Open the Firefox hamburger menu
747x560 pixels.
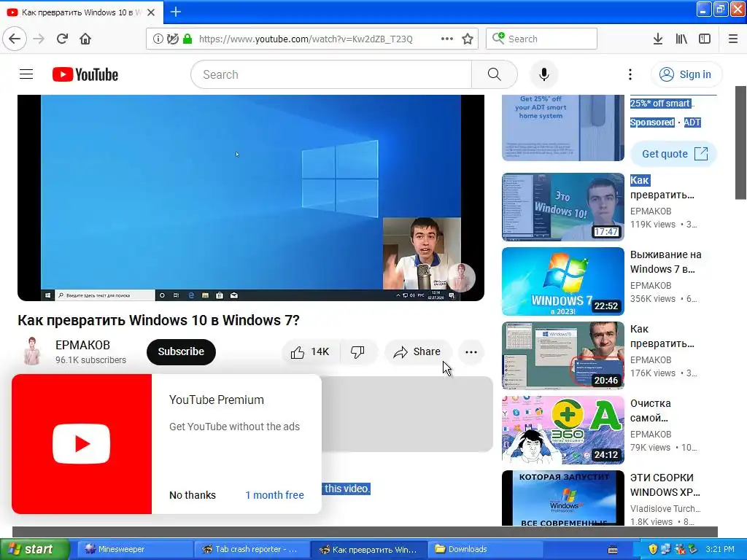(x=733, y=39)
